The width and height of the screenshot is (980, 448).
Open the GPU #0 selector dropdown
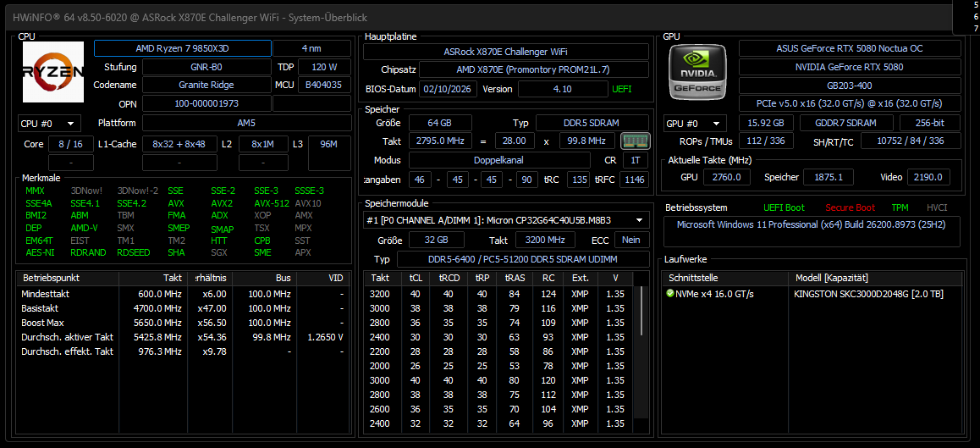point(696,124)
